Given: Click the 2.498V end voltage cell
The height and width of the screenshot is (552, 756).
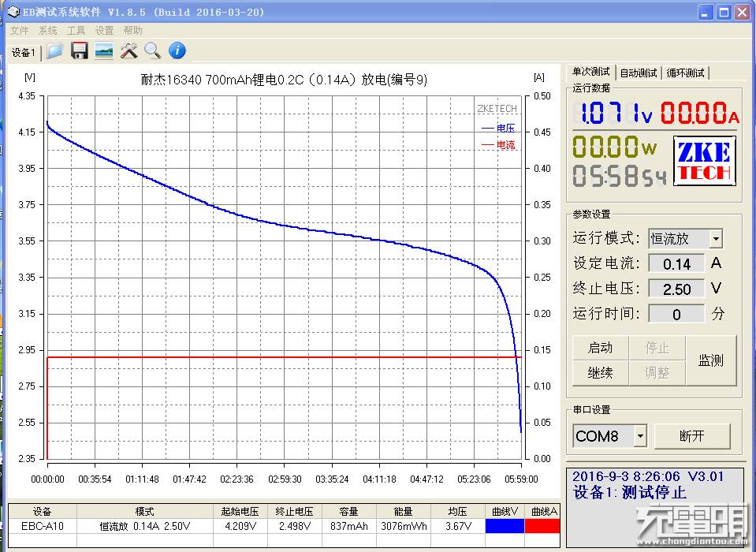Looking at the screenshot, I should (x=295, y=526).
